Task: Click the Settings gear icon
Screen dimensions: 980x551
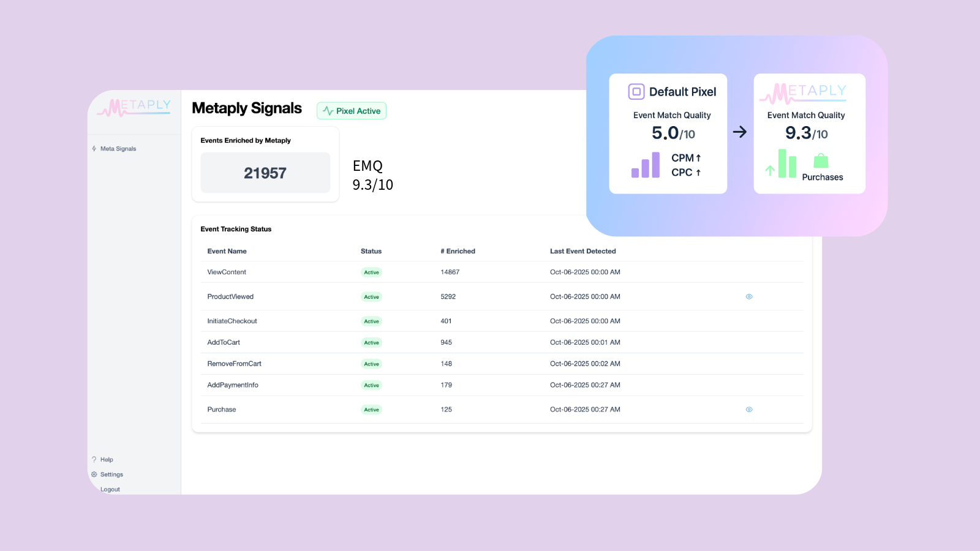Action: (x=94, y=474)
